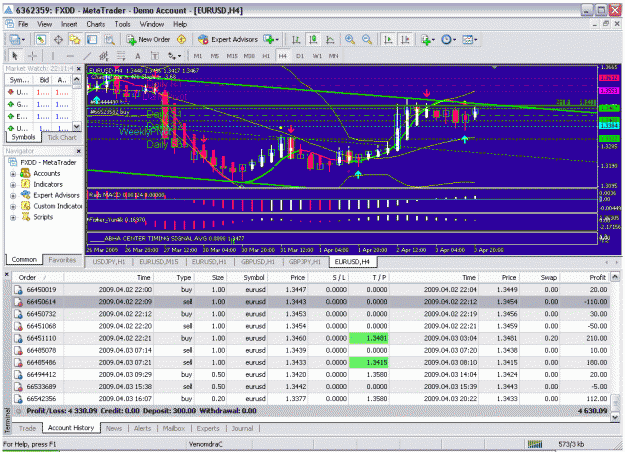Image resolution: width=625 pixels, height=452 pixels.
Task: Open the templates dropdown
Action: [470, 39]
